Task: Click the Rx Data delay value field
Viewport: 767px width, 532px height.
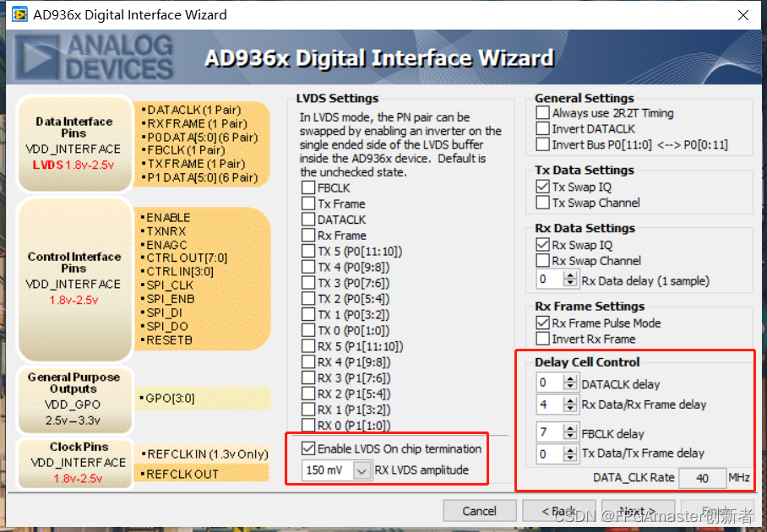Action: click(x=550, y=280)
